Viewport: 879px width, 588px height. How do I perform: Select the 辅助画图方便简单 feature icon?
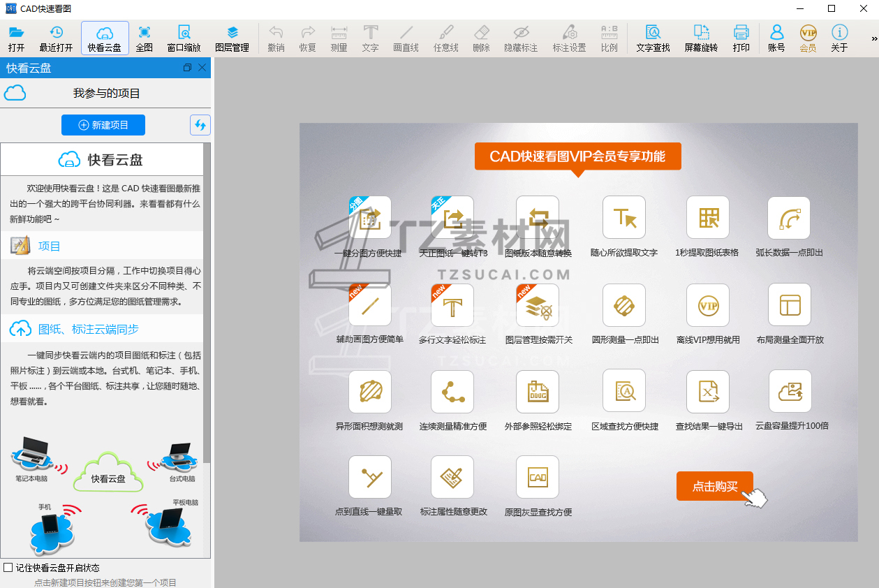370,304
